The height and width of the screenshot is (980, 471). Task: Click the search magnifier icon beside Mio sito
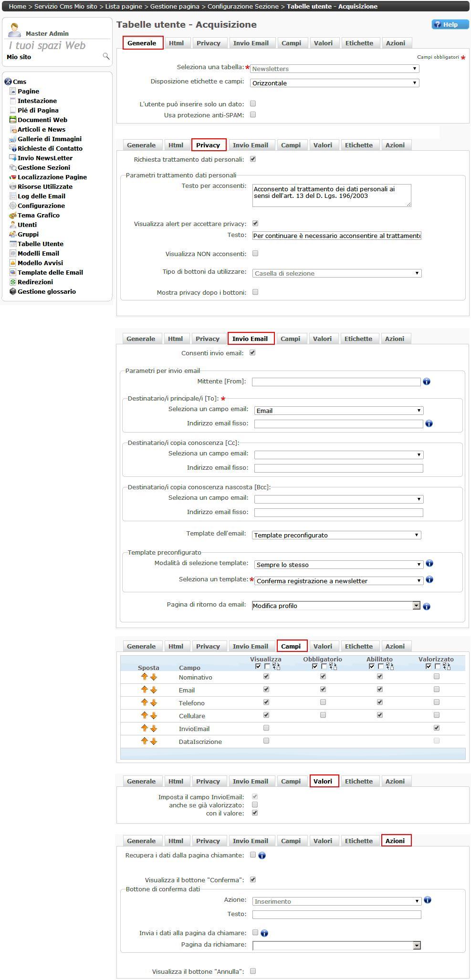(x=106, y=56)
